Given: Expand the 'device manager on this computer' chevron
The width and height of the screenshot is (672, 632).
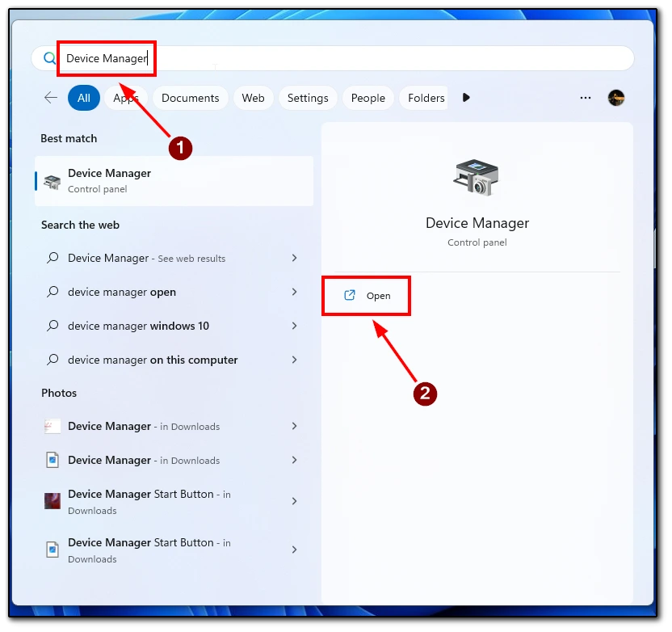Looking at the screenshot, I should coord(295,360).
